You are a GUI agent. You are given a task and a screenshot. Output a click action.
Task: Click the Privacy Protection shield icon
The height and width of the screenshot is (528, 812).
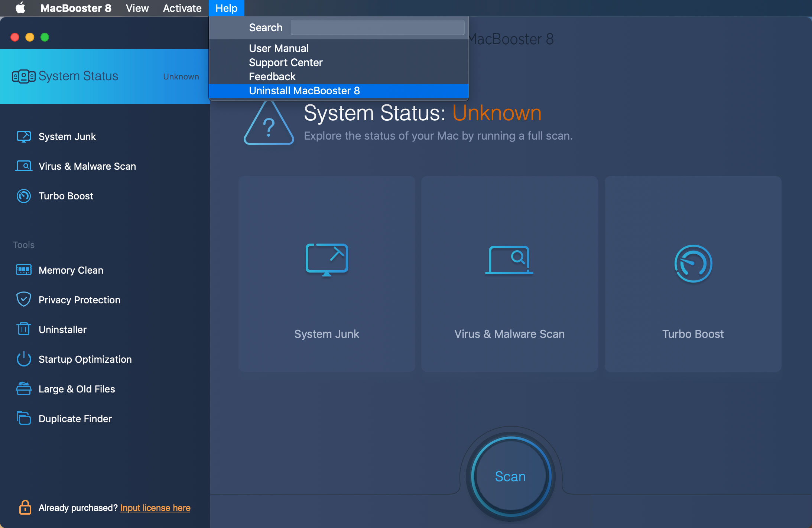pyautogui.click(x=24, y=299)
